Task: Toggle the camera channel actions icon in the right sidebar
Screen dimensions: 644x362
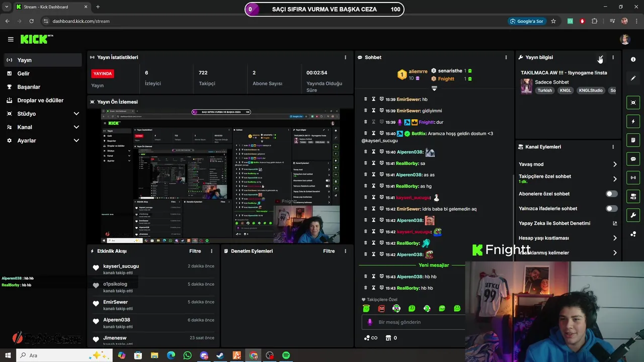Action: [633, 196]
